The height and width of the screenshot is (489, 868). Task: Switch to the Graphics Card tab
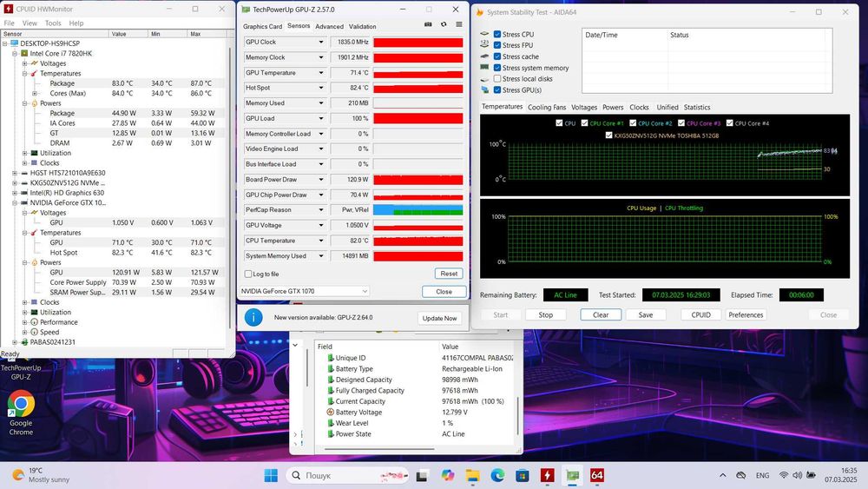[262, 26]
